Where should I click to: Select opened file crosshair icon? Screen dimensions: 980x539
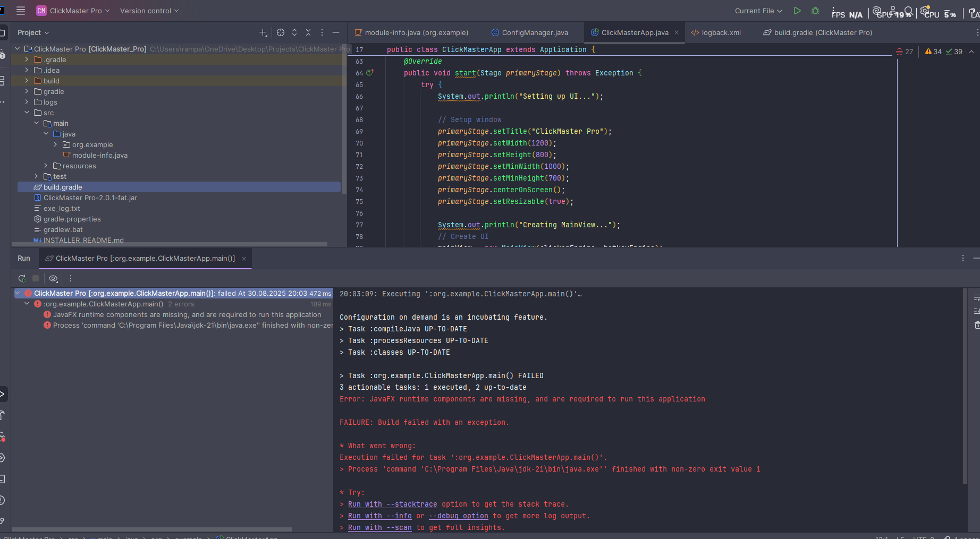281,32
